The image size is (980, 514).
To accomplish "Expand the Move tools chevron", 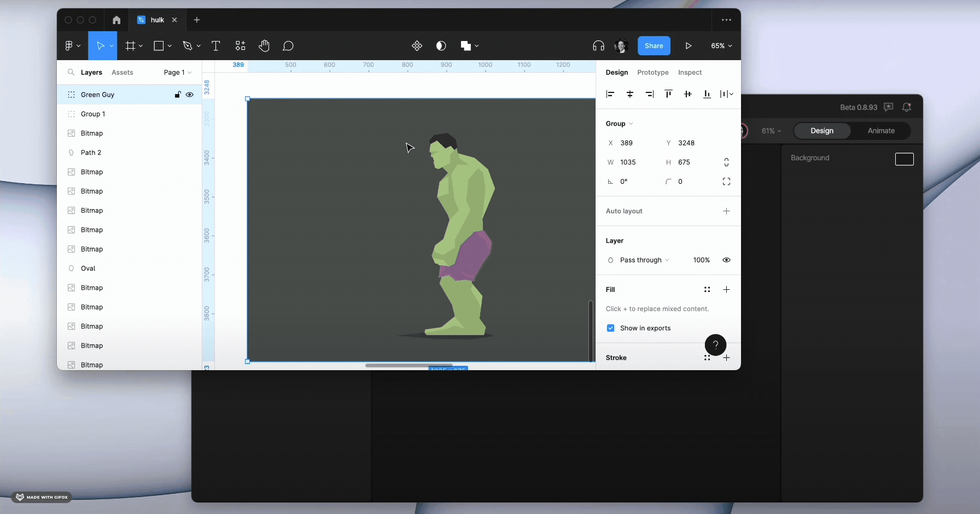I will click(x=112, y=46).
